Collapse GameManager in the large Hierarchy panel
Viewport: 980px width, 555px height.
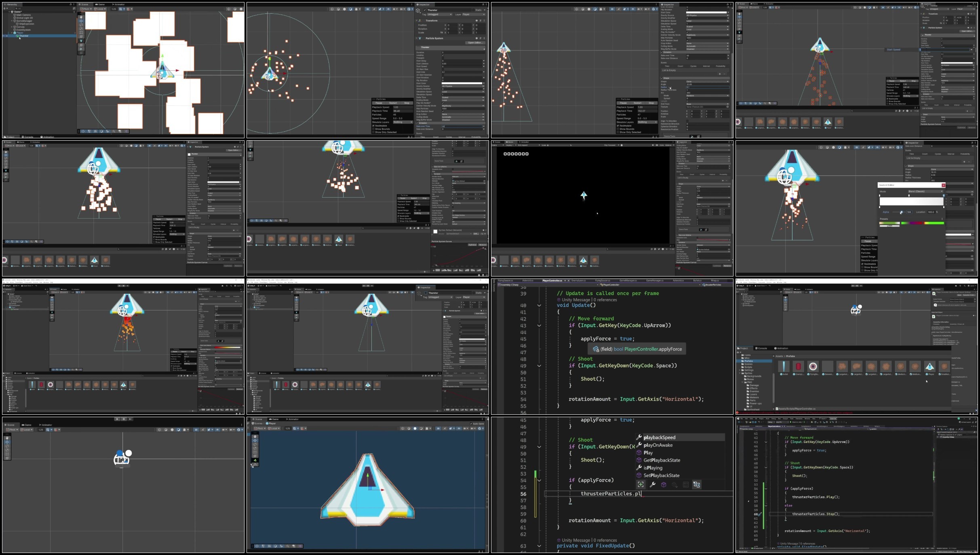tap(12, 21)
